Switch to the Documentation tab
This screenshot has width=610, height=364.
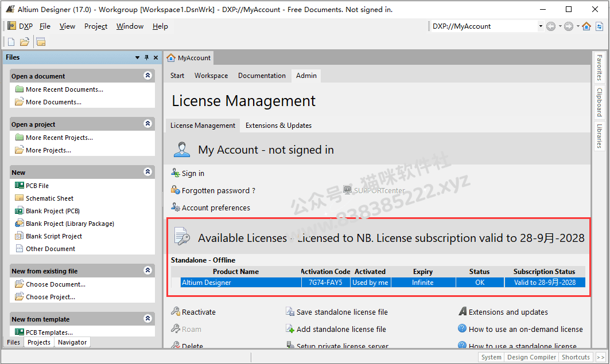click(x=262, y=75)
